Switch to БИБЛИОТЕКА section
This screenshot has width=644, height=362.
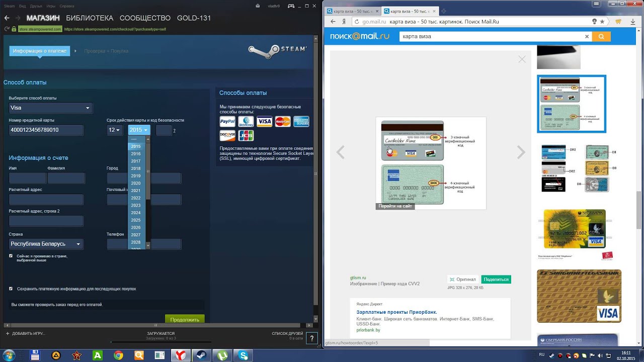(90, 18)
